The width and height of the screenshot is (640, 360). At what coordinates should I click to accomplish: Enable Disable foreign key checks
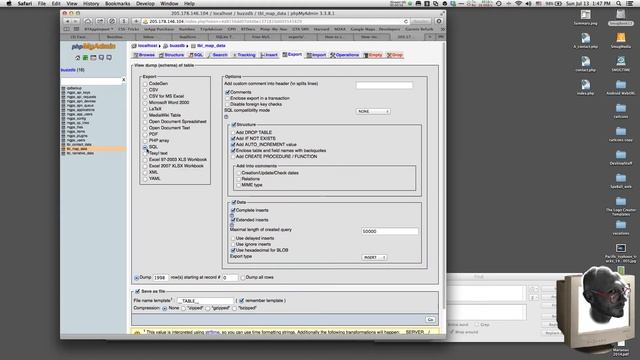[x=228, y=104]
